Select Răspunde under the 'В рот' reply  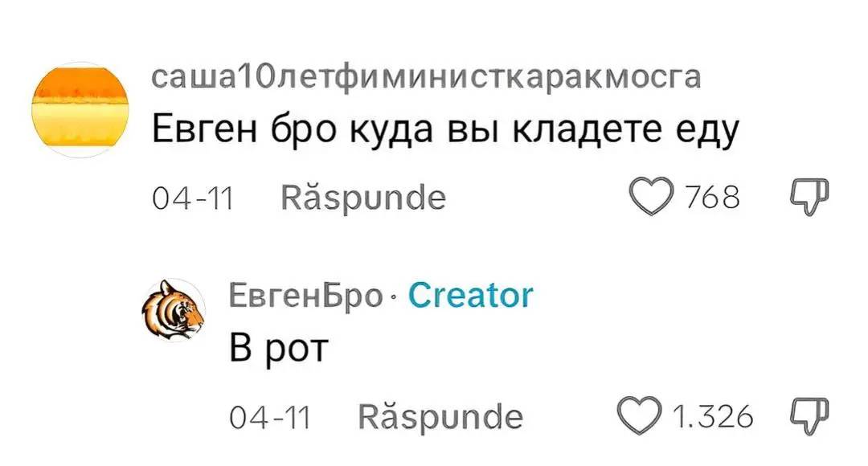pos(440,416)
